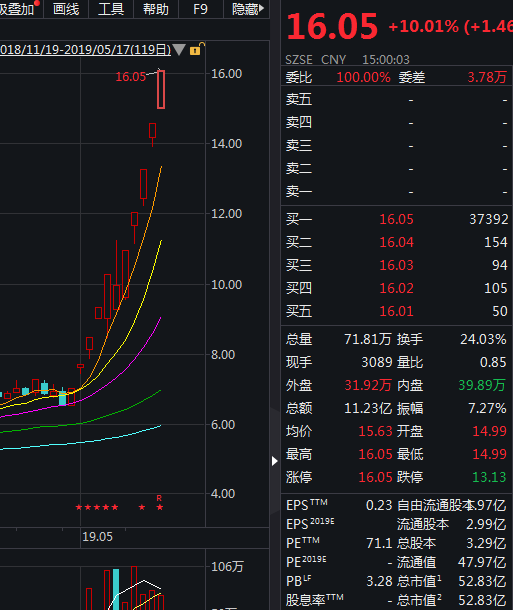Screen dimensions: 513x610
Task: Click 总股本 value 3.29亿
Action: (x=486, y=543)
